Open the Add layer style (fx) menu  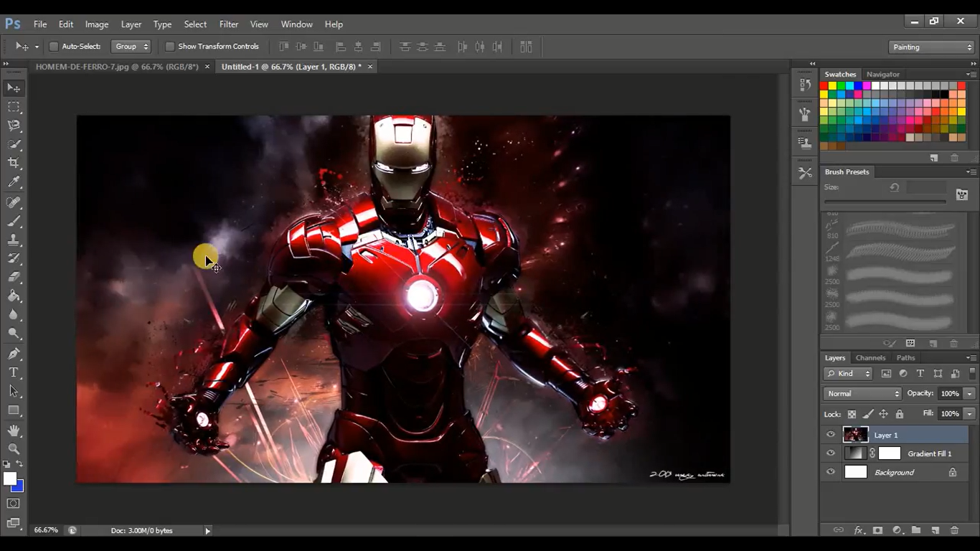[859, 529]
